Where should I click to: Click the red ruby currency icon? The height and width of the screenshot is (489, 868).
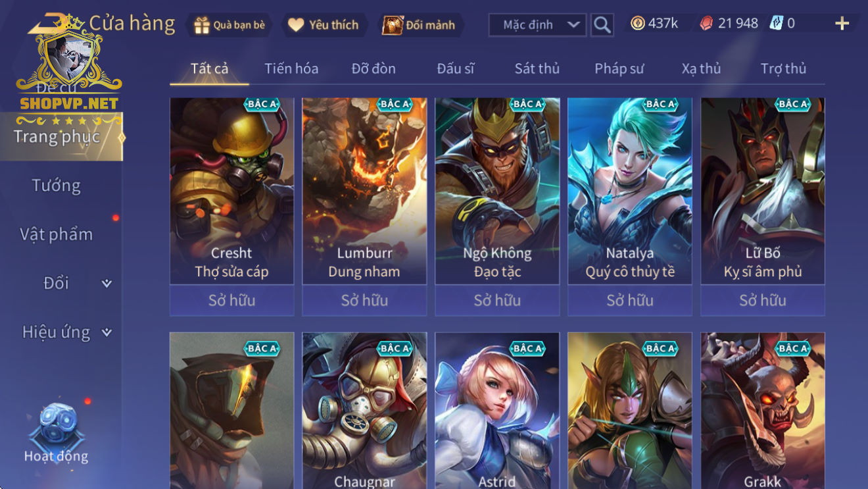[x=706, y=23]
